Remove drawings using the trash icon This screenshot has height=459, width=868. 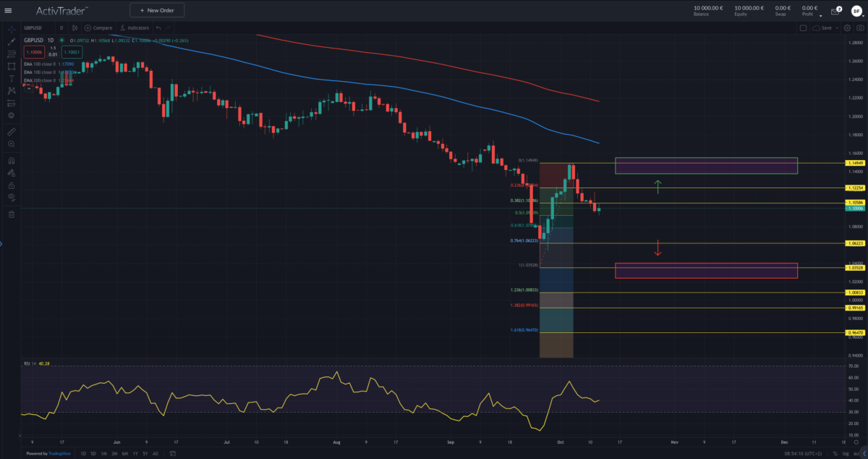click(x=11, y=214)
